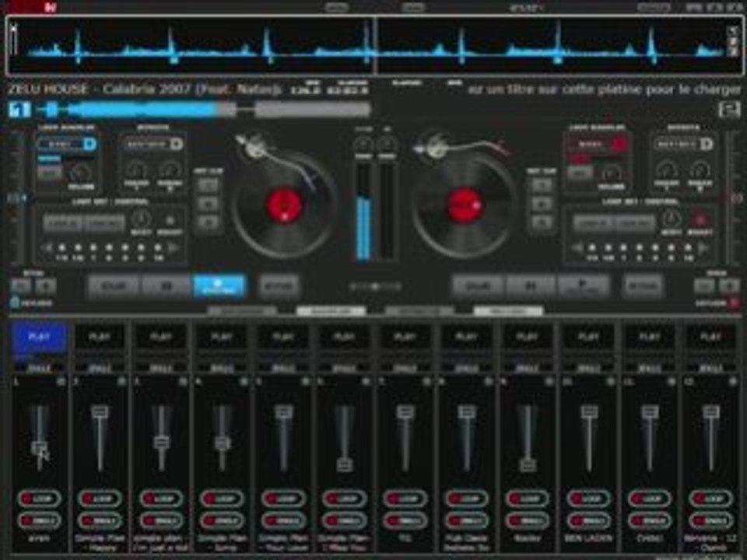Screen dimensions: 747x560
Task: Click left deck sampler volume knob
Action: tap(80, 173)
